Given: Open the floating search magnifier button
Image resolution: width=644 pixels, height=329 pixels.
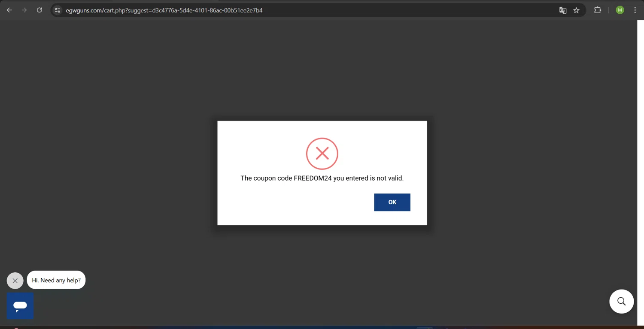Looking at the screenshot, I should 621,301.
